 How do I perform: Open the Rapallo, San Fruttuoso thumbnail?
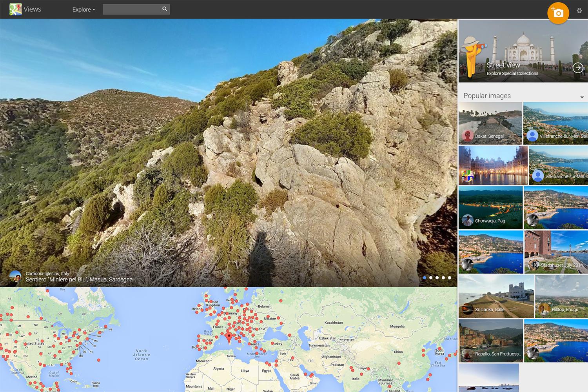point(491,341)
